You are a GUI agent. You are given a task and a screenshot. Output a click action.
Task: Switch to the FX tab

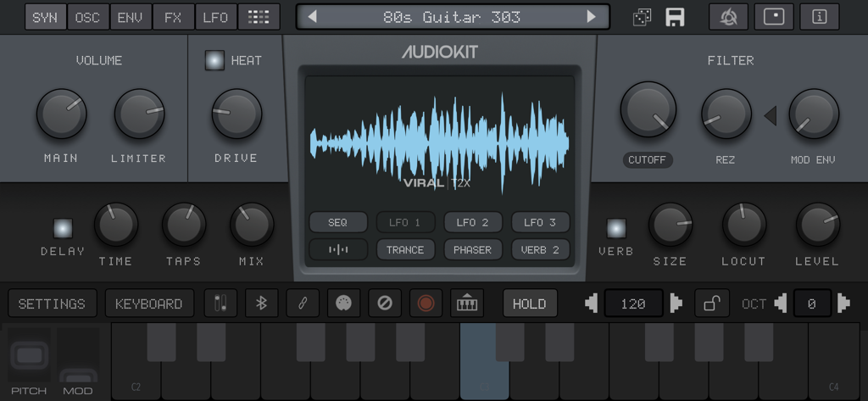173,17
